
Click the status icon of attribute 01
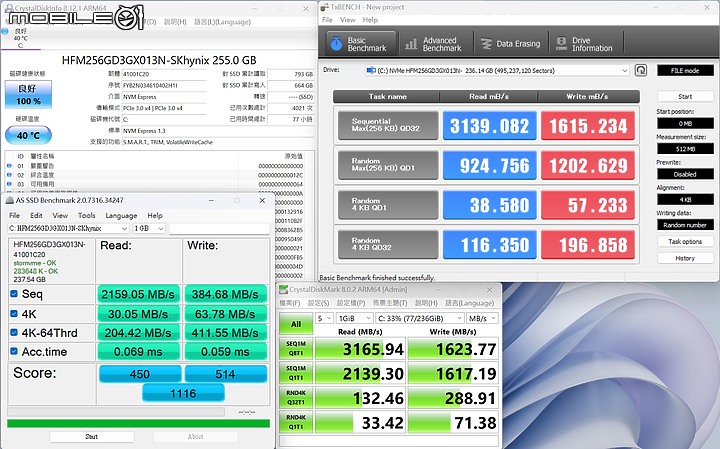pos(9,165)
